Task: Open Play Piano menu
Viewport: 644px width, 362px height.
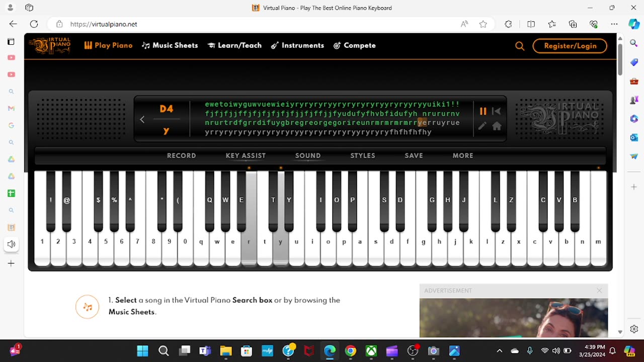Action: click(x=108, y=45)
